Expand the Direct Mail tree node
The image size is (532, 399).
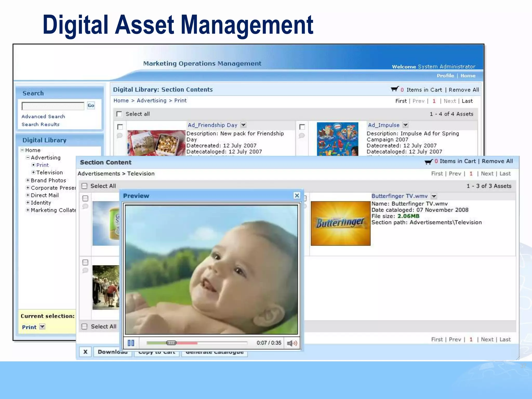(x=28, y=195)
